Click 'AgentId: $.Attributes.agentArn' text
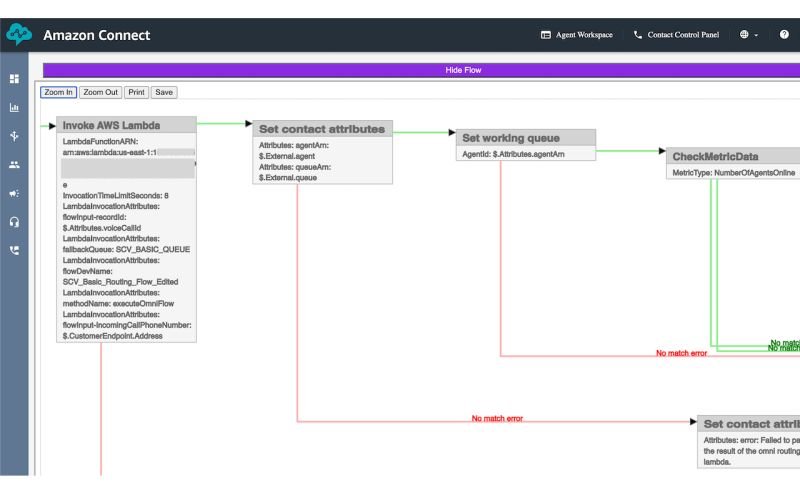The width and height of the screenshot is (800, 500). point(513,154)
